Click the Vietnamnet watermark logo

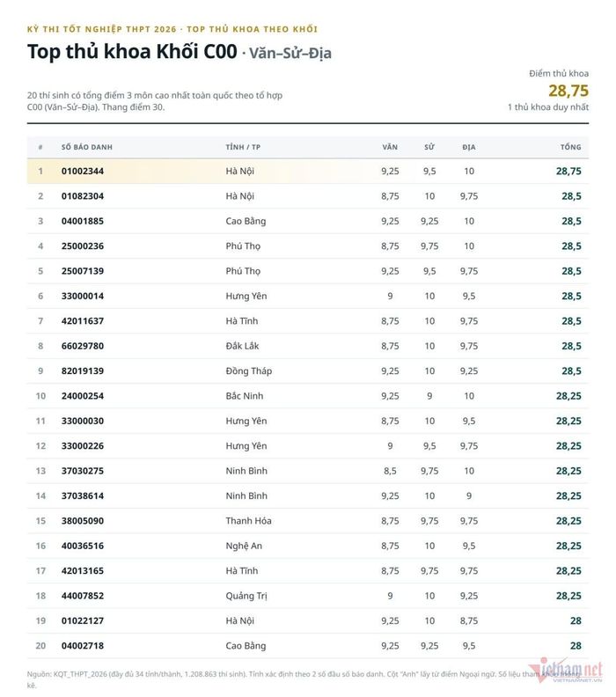(565, 670)
